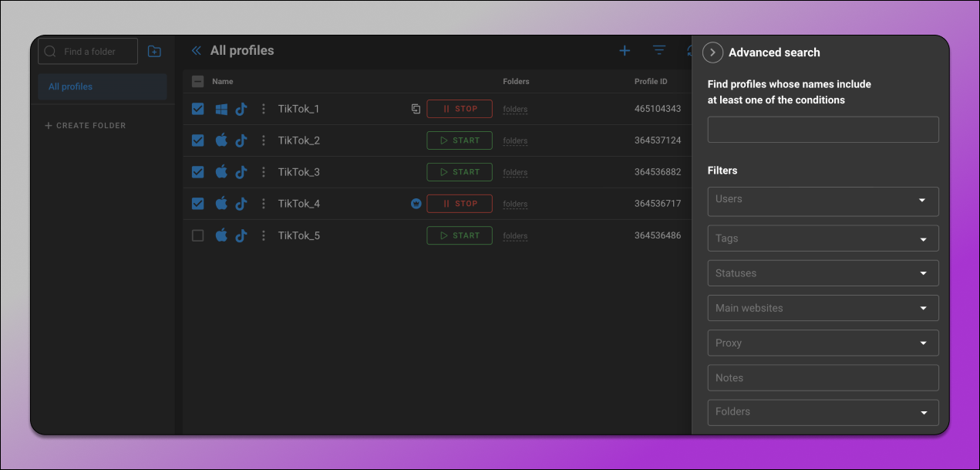Screen dimensions: 980x470
Task: Toggle the select-all checkbox in header
Action: click(197, 81)
